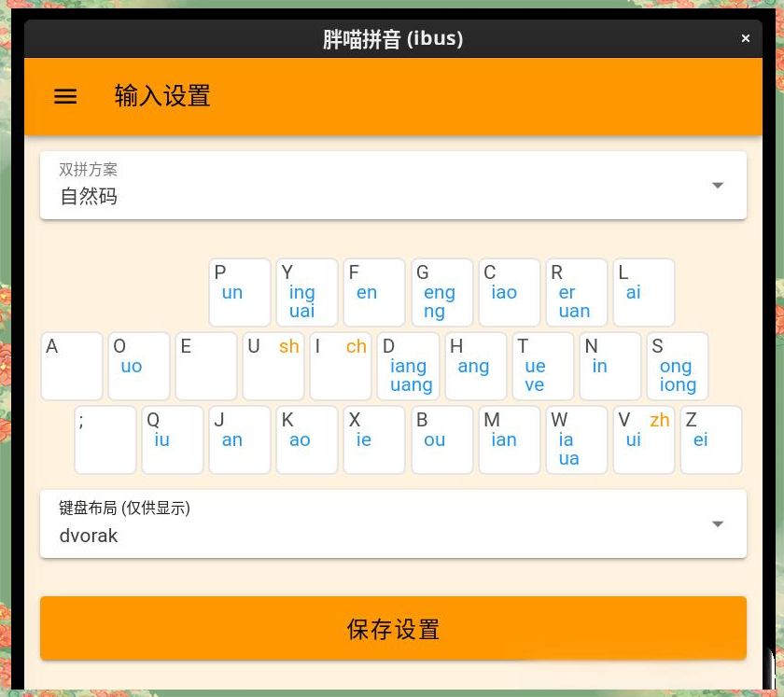The image size is (784, 697).
Task: Click the I key marked ch
Action: (341, 366)
